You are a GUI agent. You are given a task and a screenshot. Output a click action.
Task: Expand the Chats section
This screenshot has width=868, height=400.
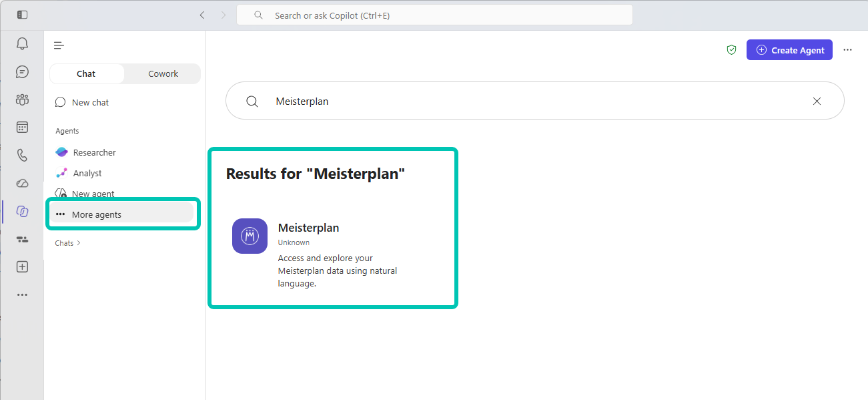click(67, 243)
